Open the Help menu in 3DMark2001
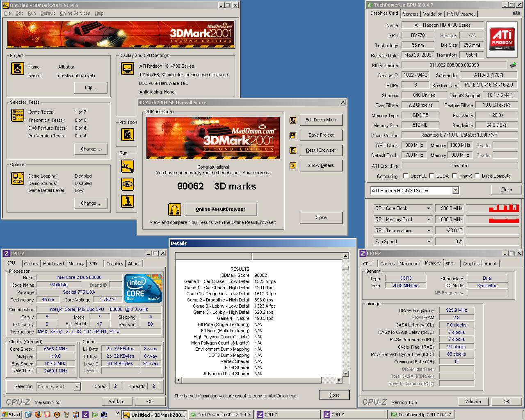 point(99,13)
